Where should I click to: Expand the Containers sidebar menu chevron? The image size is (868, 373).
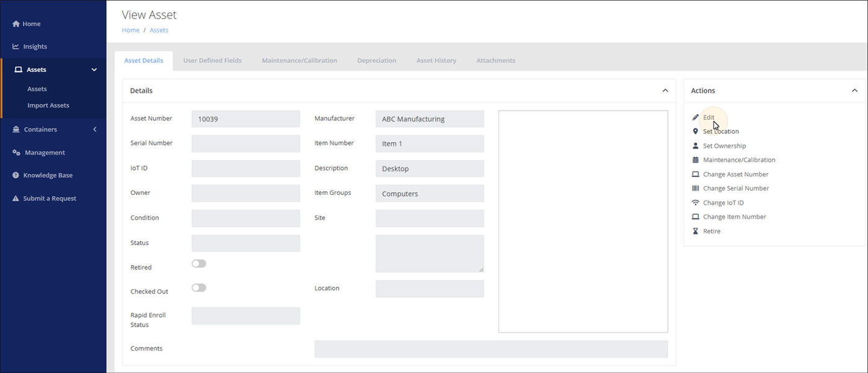[x=95, y=130]
